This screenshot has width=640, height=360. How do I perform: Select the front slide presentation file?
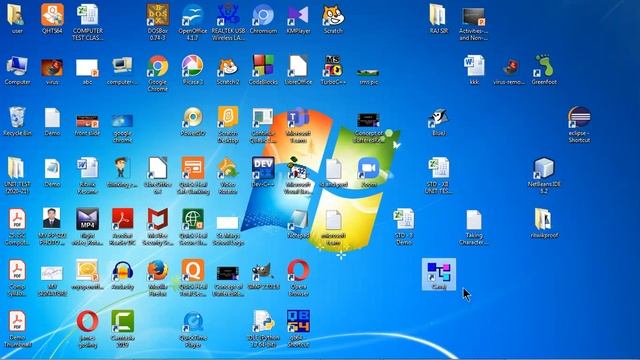pyautogui.click(x=87, y=122)
